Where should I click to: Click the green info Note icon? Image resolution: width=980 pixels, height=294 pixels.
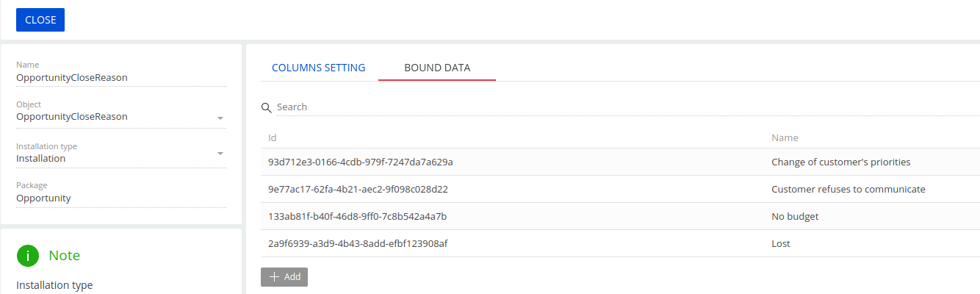click(28, 256)
